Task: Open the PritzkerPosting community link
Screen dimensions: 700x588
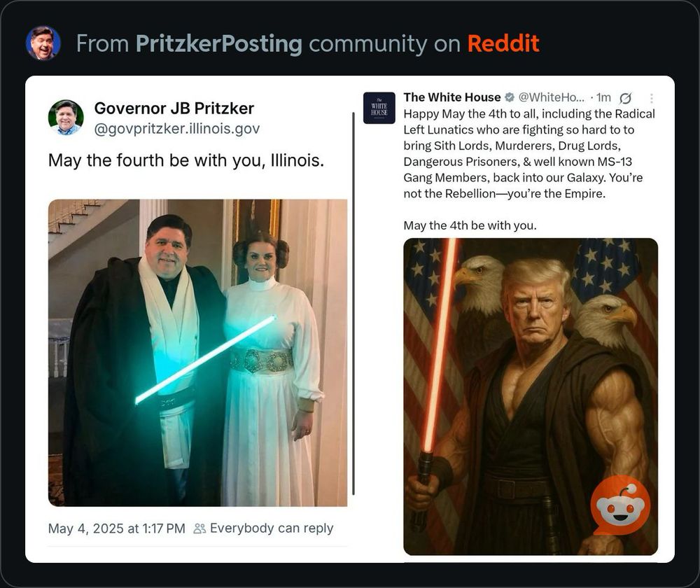Action: click(218, 44)
